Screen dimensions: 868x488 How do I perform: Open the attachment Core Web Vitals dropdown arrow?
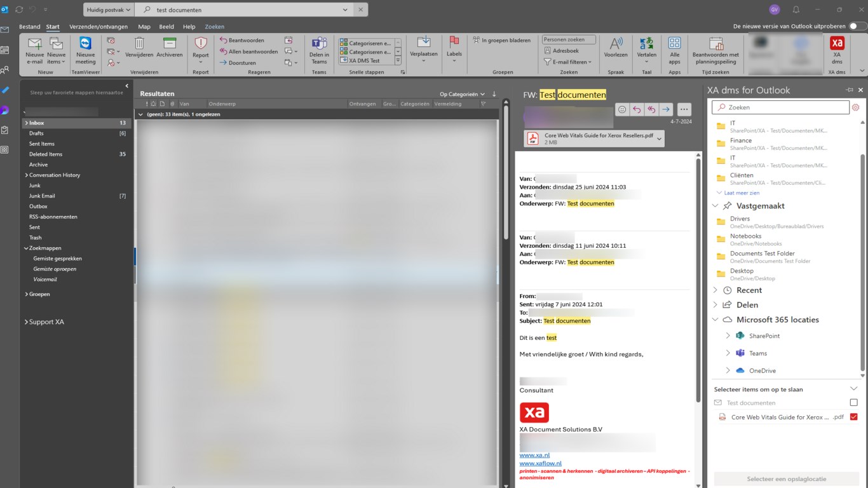pos(659,139)
